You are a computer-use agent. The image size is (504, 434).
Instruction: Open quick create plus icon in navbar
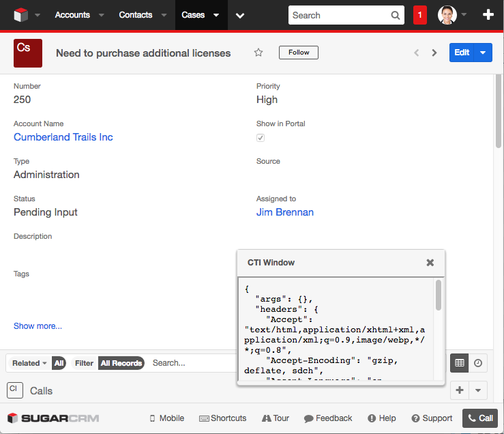488,15
